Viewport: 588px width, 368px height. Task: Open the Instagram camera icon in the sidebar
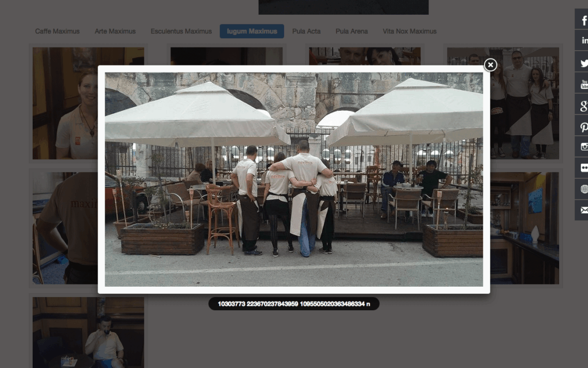point(581,147)
